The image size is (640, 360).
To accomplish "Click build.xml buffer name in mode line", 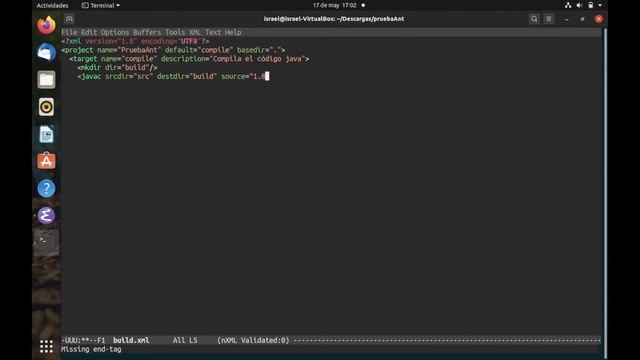I will click(131, 340).
